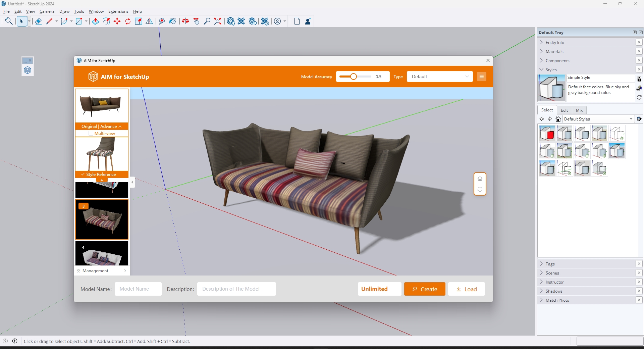Select the Tape Measure tool
The width and height of the screenshot is (644, 349).
[162, 21]
